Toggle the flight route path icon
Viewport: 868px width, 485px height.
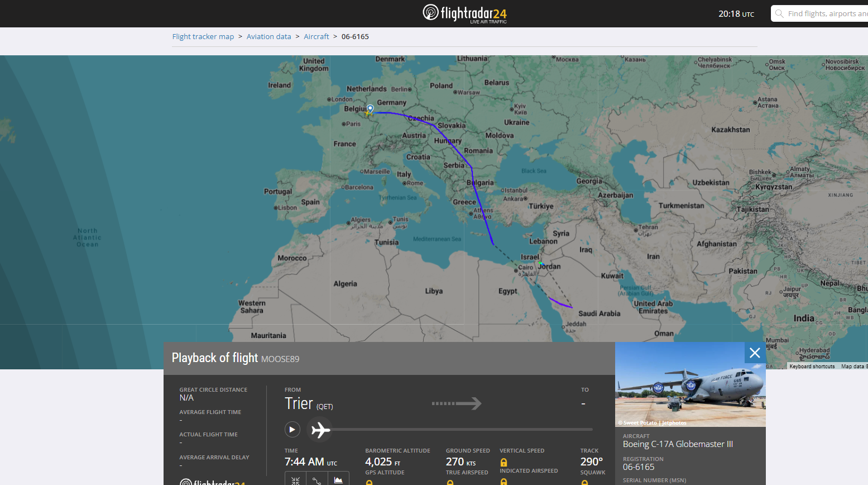[316, 480]
